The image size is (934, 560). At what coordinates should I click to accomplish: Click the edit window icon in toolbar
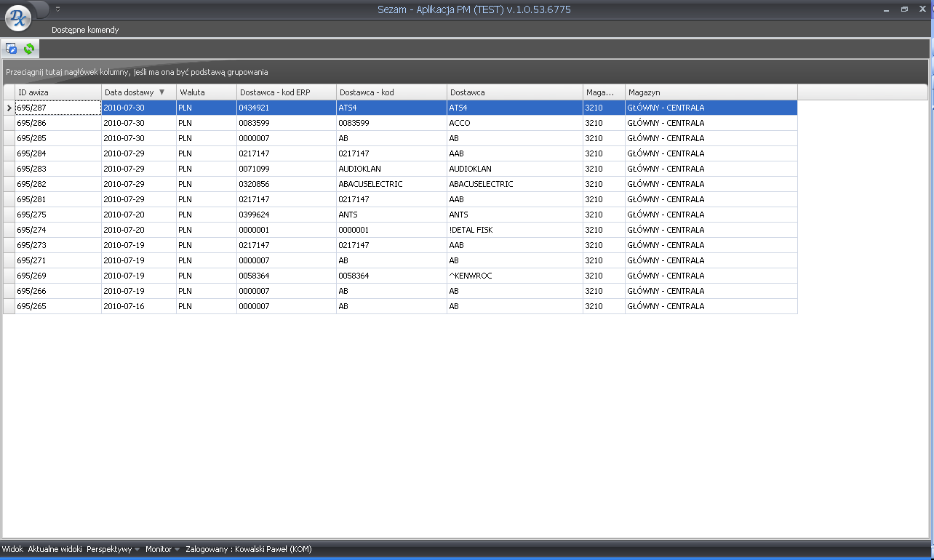[x=12, y=49]
